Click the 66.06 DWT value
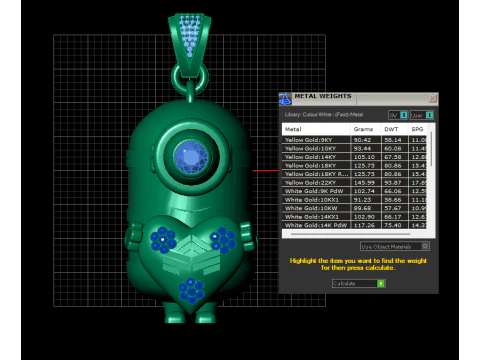The width and height of the screenshot is (480, 360). pos(393,191)
